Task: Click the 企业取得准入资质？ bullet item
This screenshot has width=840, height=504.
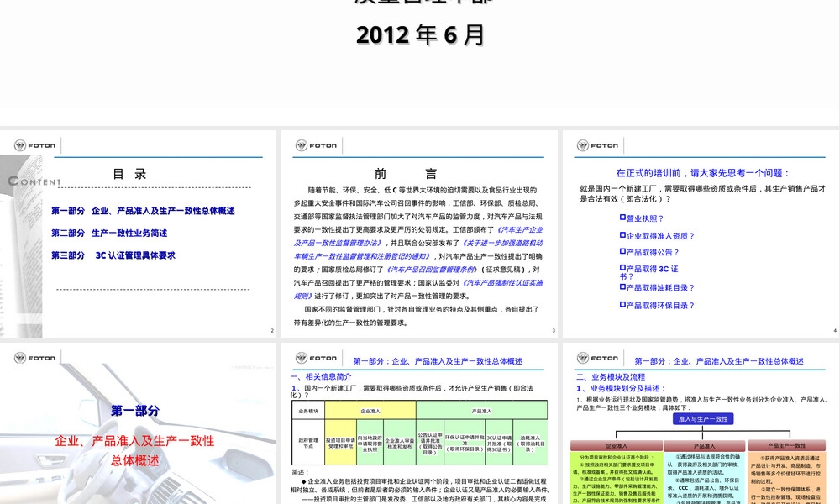Action: pos(658,236)
